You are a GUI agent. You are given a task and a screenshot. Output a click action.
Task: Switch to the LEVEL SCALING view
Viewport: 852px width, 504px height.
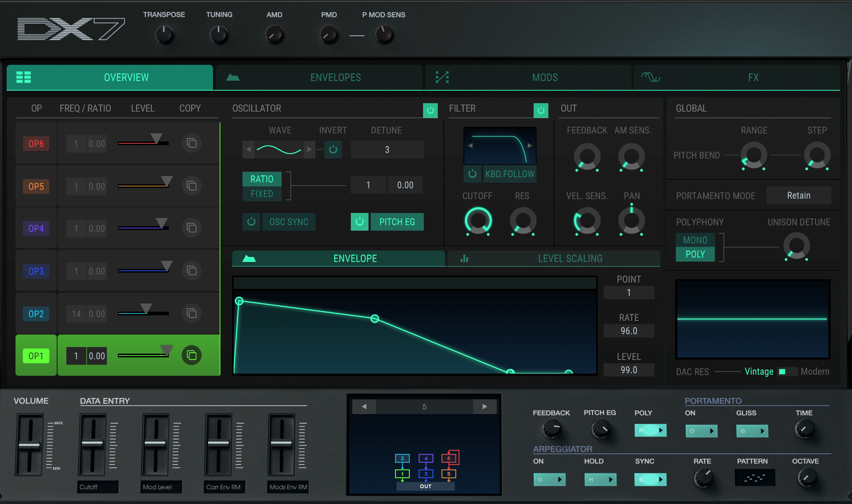pyautogui.click(x=569, y=258)
